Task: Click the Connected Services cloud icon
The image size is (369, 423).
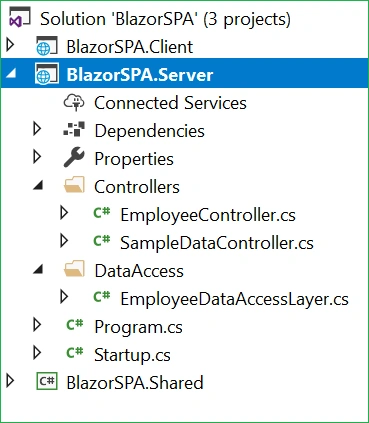Action: click(x=74, y=102)
